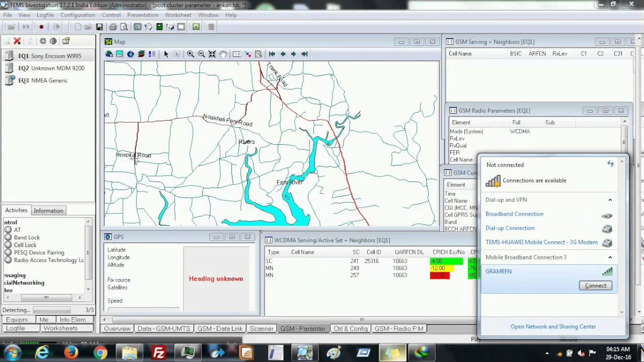
Task: Click the Zoom In tool on Map toolbar
Action: (191, 54)
